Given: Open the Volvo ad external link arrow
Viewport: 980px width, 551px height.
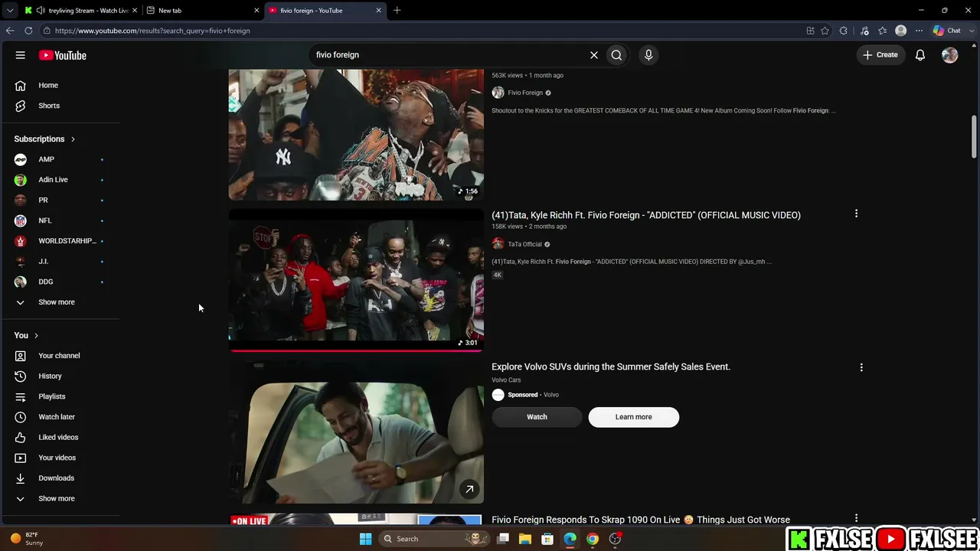Looking at the screenshot, I should pos(469,489).
